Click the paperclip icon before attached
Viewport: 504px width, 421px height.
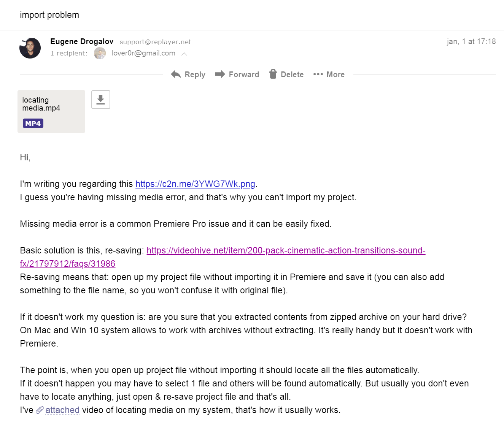click(x=40, y=410)
